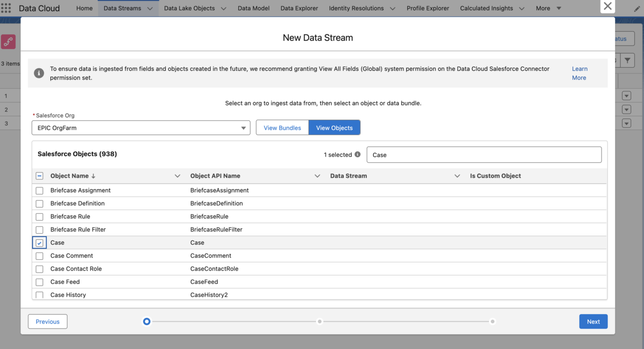Check the Briefcase Definition checkbox
644x349 pixels.
[39, 203]
